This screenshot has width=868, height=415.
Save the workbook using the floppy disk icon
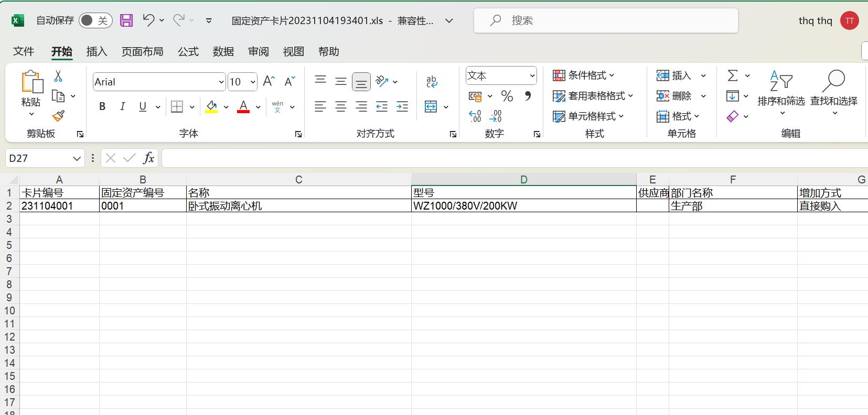pos(126,20)
